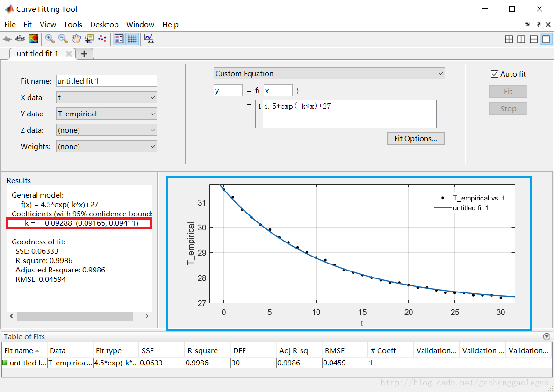Viewport: 554px width, 392px height.
Task: Activate the Data Cursor tool
Action: (x=89, y=39)
